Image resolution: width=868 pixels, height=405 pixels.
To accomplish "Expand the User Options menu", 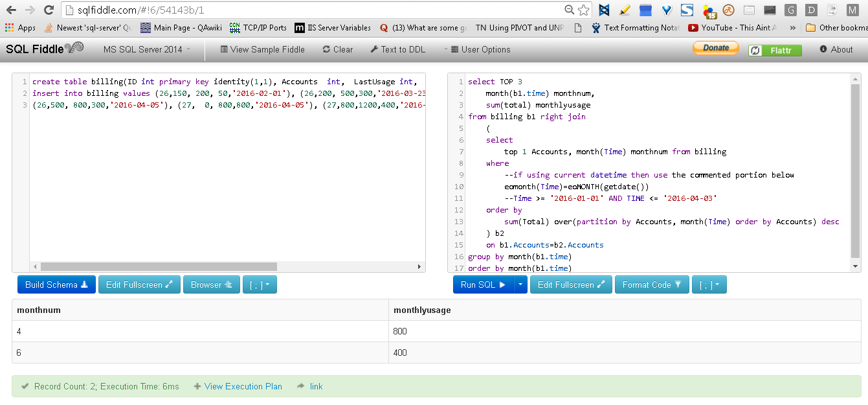I will (x=477, y=49).
